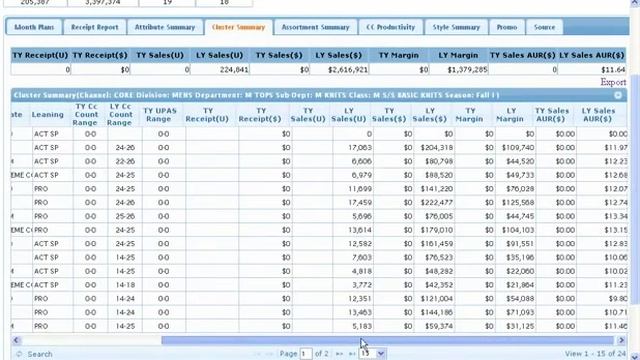Screen dimensions: 640x360
Task: Sort by the Leaning column header
Action: (47, 115)
